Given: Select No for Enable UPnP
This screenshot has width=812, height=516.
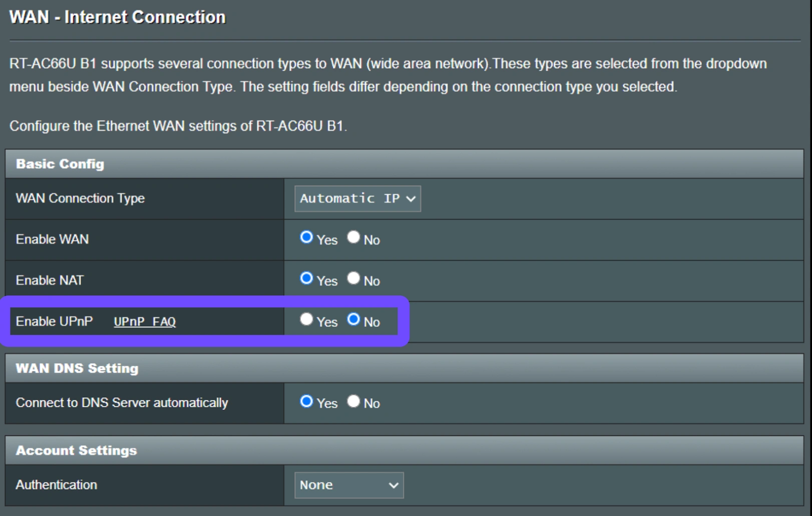Looking at the screenshot, I should tap(354, 319).
